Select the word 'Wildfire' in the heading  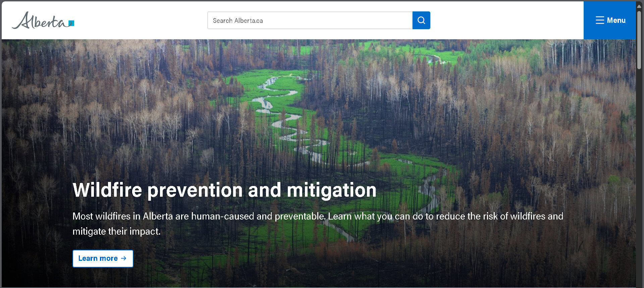(107, 190)
